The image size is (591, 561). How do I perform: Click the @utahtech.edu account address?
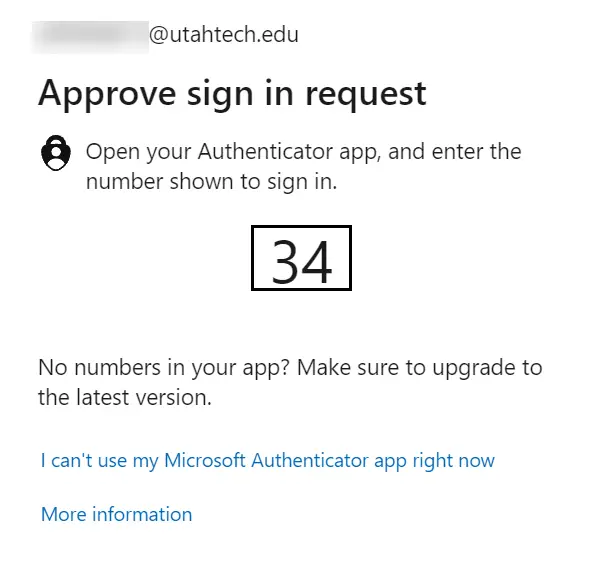(x=224, y=35)
